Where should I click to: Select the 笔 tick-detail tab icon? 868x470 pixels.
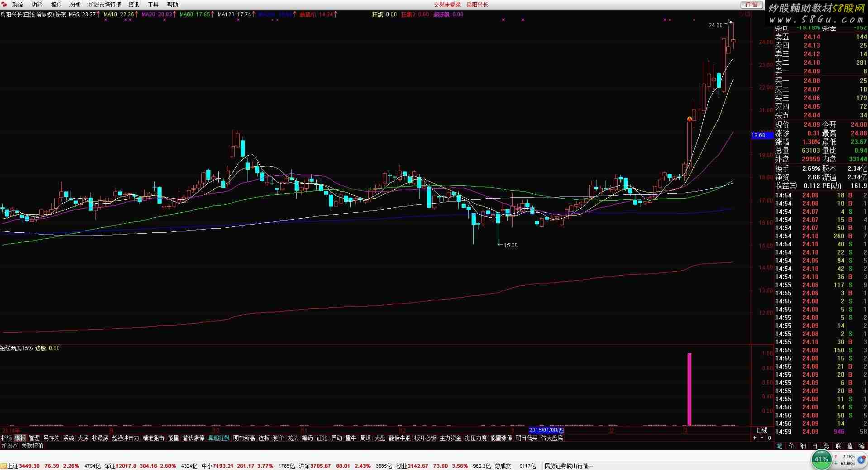click(779, 446)
